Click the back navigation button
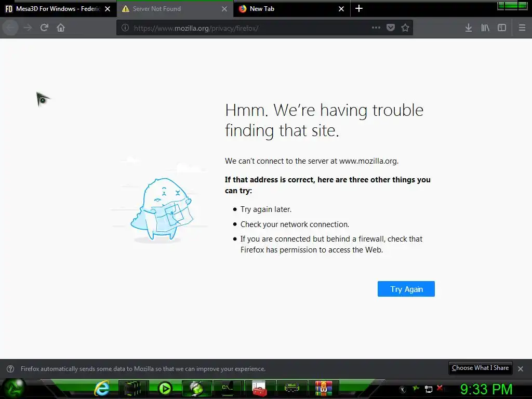The image size is (532, 399). pos(10,28)
